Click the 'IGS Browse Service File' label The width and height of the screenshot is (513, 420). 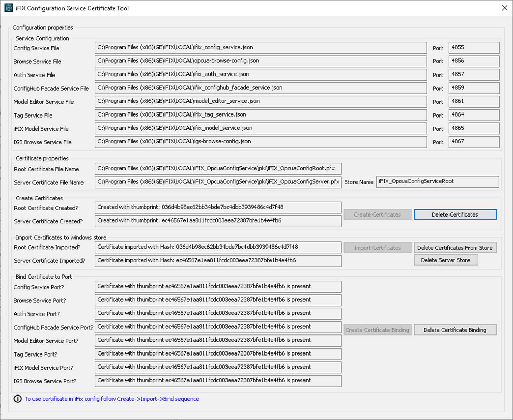tap(42, 142)
